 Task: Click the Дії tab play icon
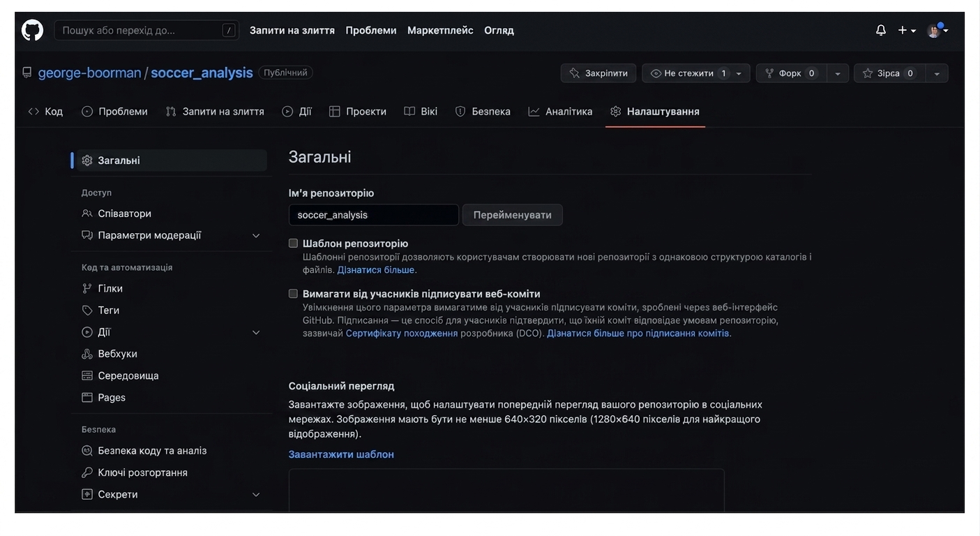(x=287, y=111)
